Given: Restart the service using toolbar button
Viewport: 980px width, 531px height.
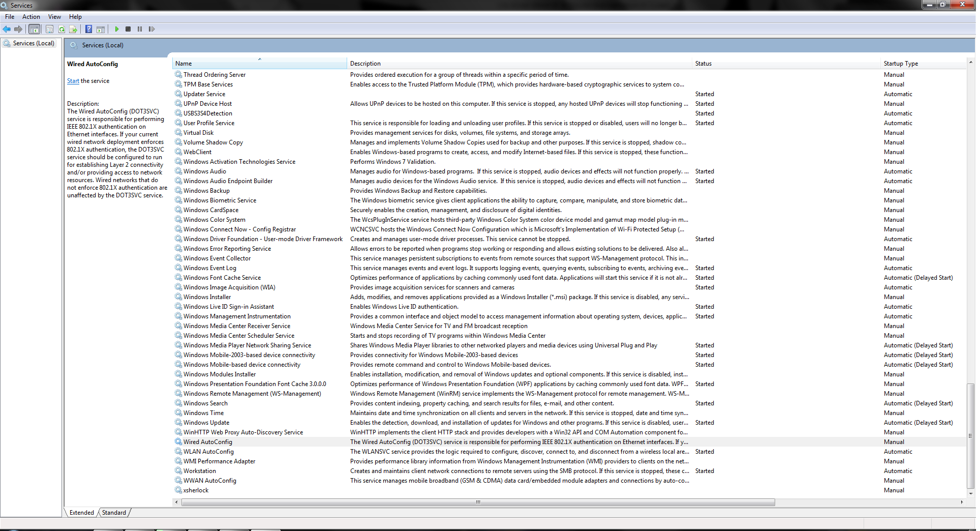Looking at the screenshot, I should click(x=151, y=29).
